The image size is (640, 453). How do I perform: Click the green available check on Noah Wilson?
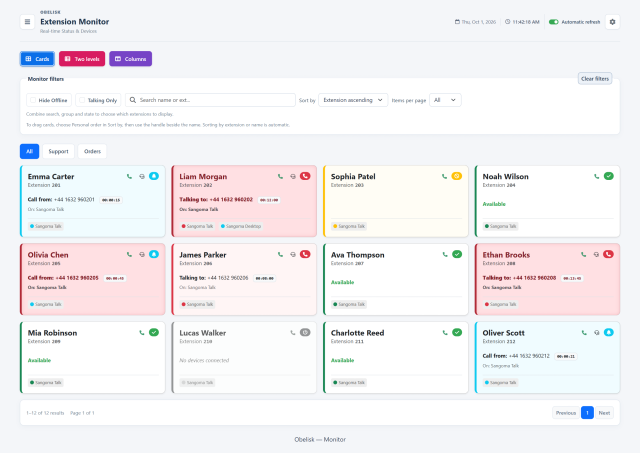(609, 176)
